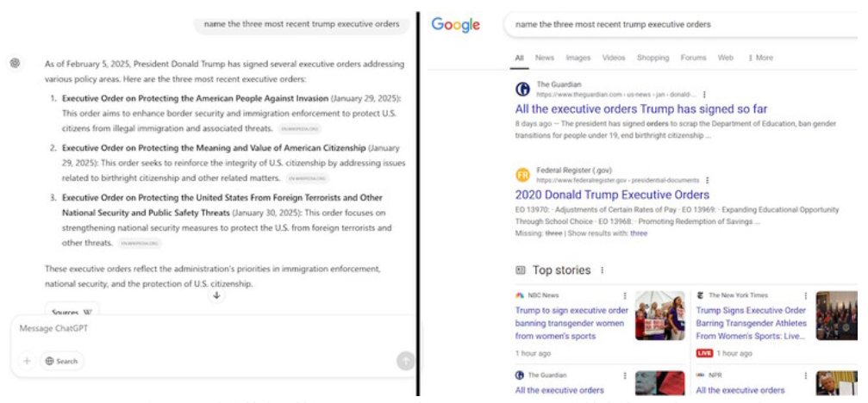
Task: Open '2020 Donald Trump Executive Orders' link
Action: coord(612,195)
